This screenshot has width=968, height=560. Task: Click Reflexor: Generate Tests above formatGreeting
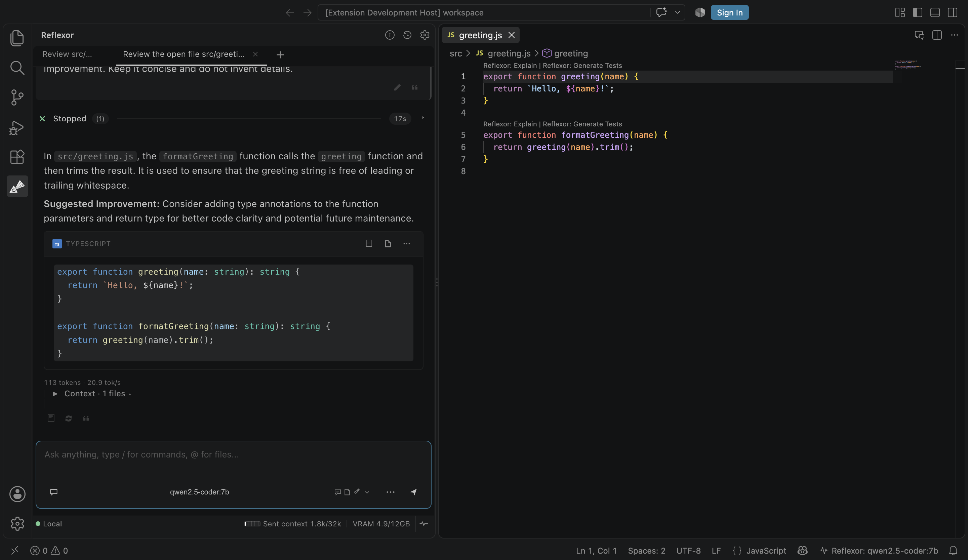pos(582,124)
